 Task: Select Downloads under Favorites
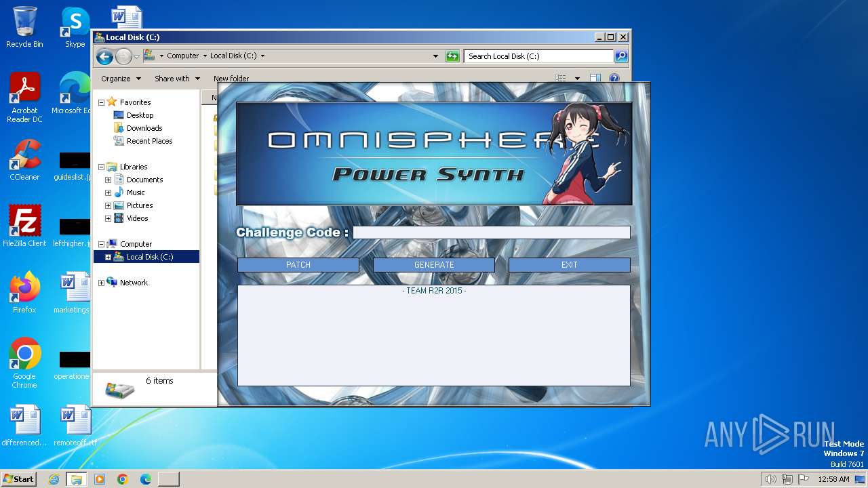click(144, 128)
